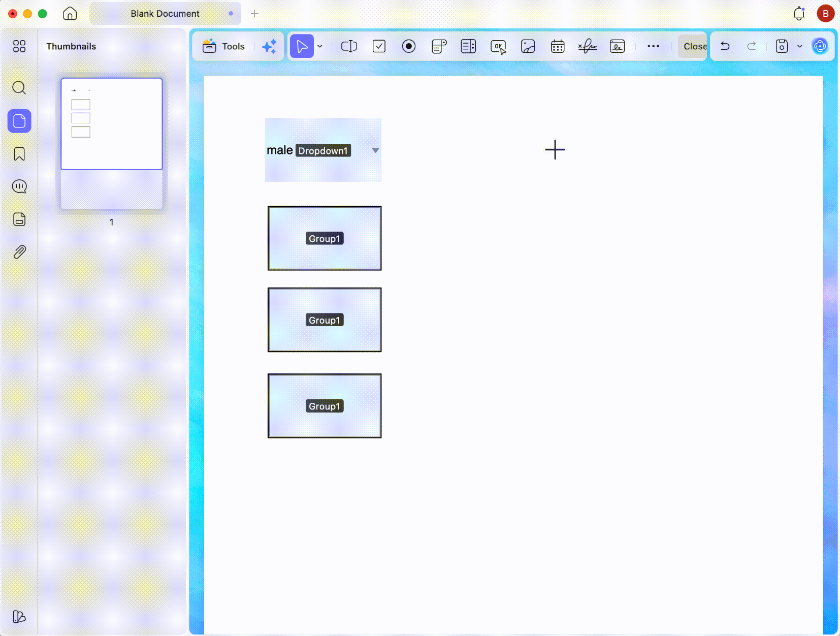Open the AI assistant swirl icon
This screenshot has width=840, height=636.
click(x=820, y=46)
